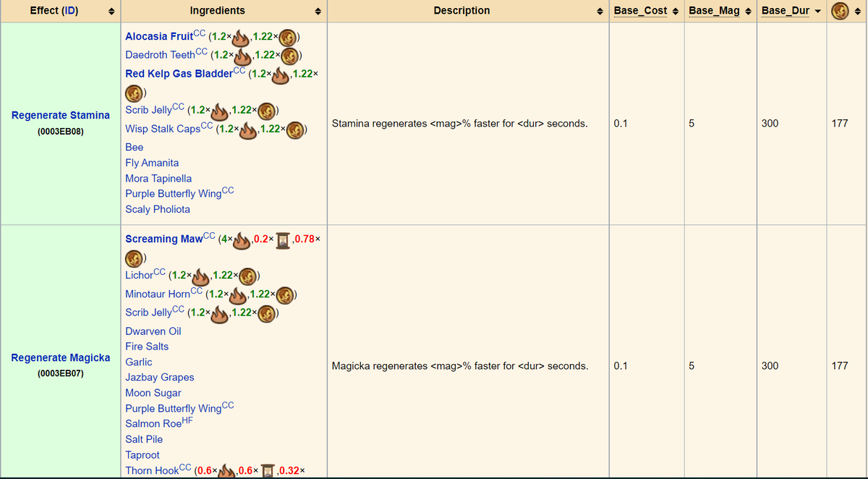
Task: Click gold coin beside Scrib Jelly in Regenerate Magicka row
Action: [x=268, y=314]
